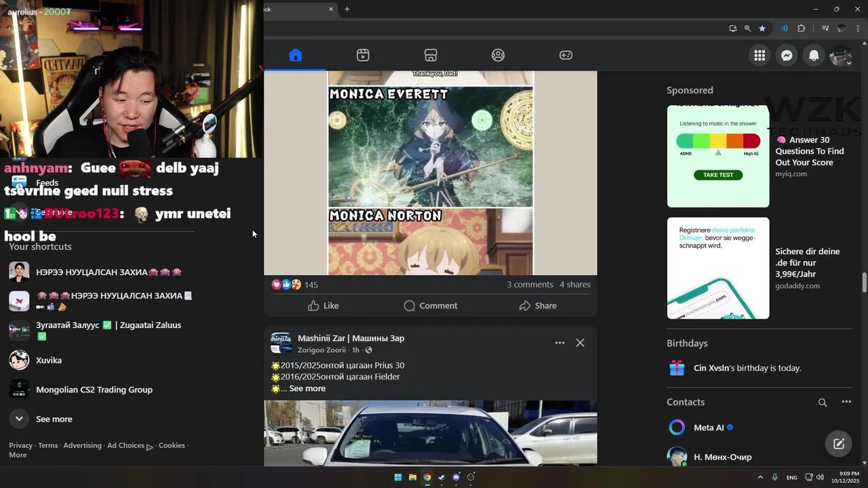Open the Privacy footer link
868x488 pixels.
pos(20,445)
